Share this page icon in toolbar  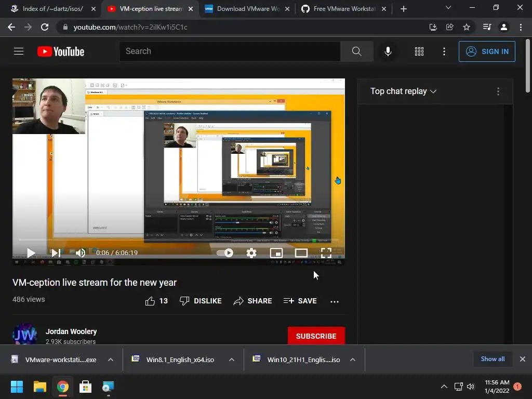[x=449, y=27]
